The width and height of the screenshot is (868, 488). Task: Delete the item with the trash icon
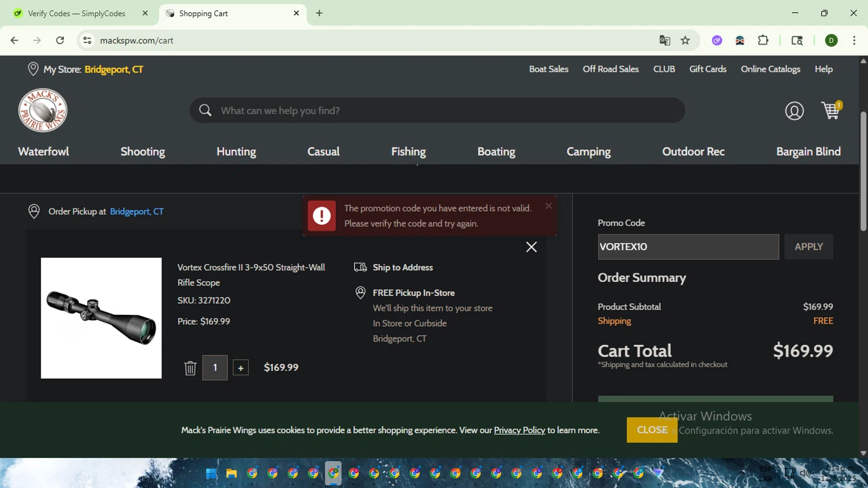pyautogui.click(x=190, y=368)
